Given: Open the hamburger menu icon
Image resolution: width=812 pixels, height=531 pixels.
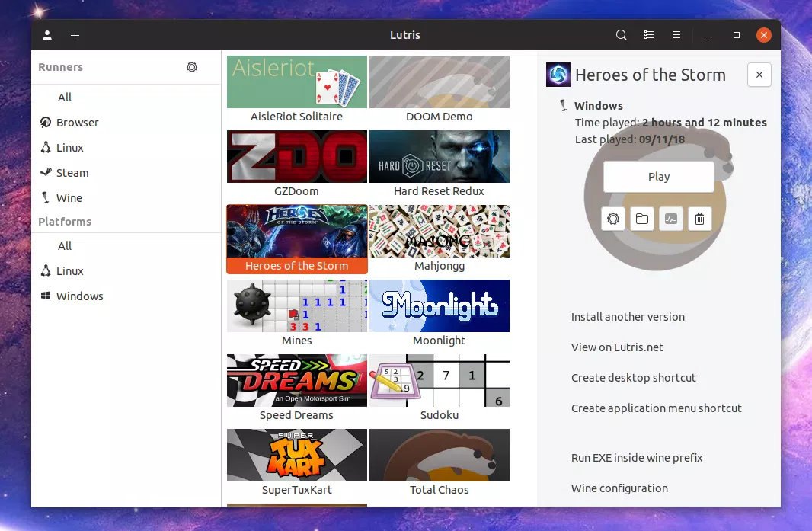Looking at the screenshot, I should click(676, 35).
